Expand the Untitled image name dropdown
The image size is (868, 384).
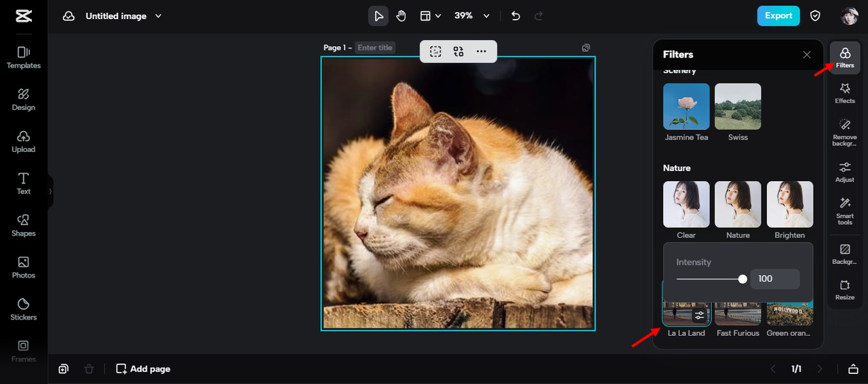point(159,16)
